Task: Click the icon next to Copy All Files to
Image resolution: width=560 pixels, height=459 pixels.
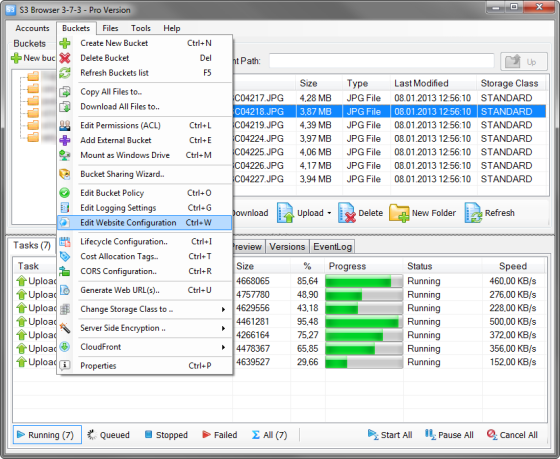Action: (65, 92)
